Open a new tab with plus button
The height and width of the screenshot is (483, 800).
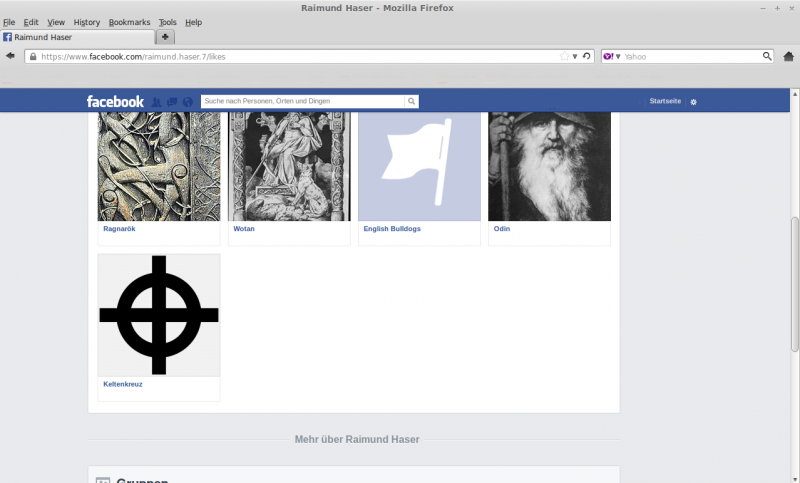click(x=165, y=37)
